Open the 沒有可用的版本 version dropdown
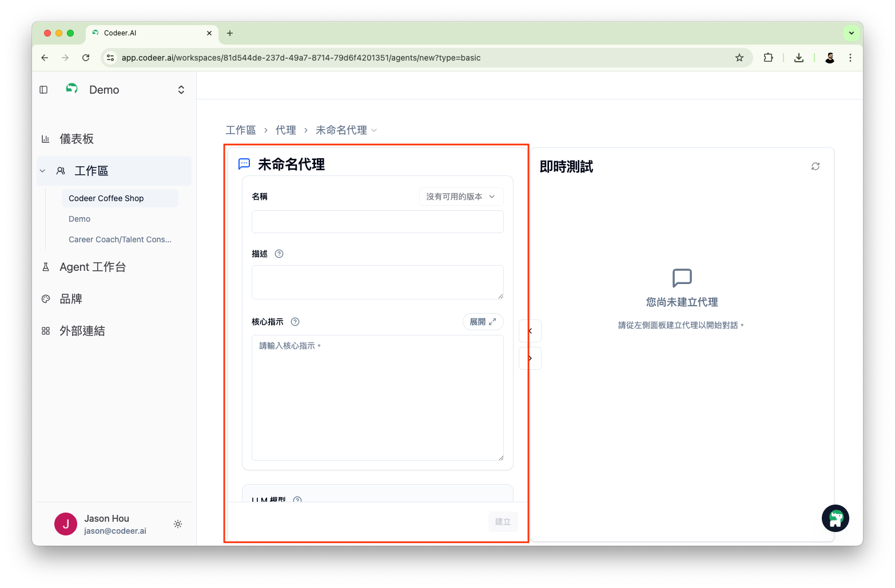 [x=461, y=196]
